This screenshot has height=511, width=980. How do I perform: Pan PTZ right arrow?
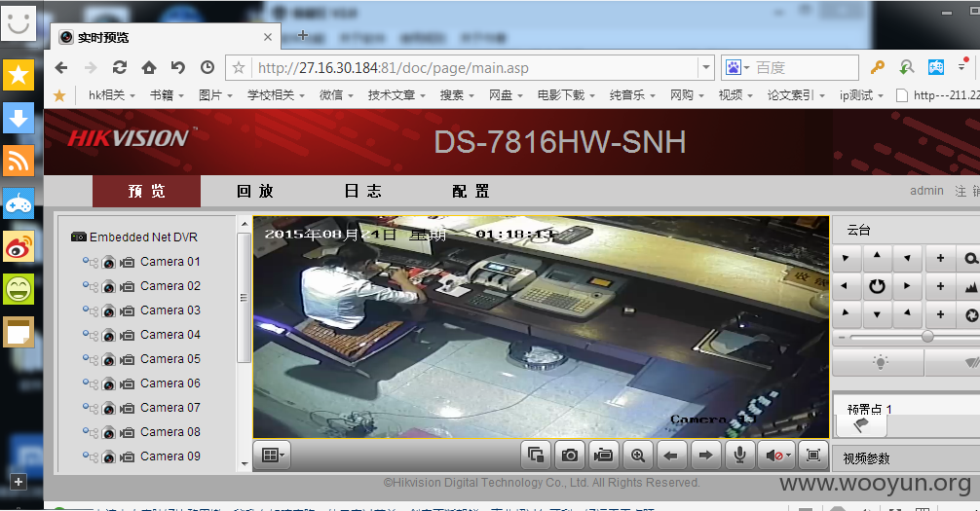(x=907, y=286)
